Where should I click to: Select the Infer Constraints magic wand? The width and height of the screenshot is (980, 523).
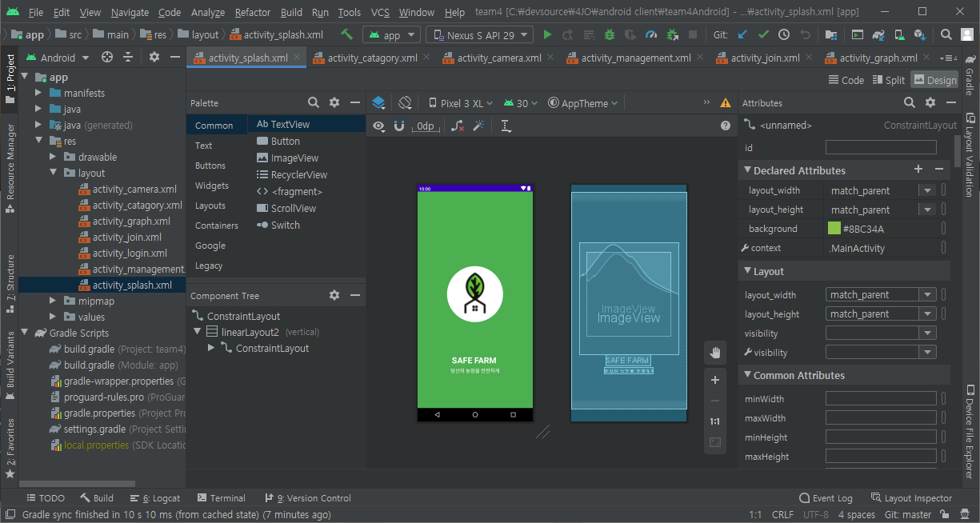479,126
